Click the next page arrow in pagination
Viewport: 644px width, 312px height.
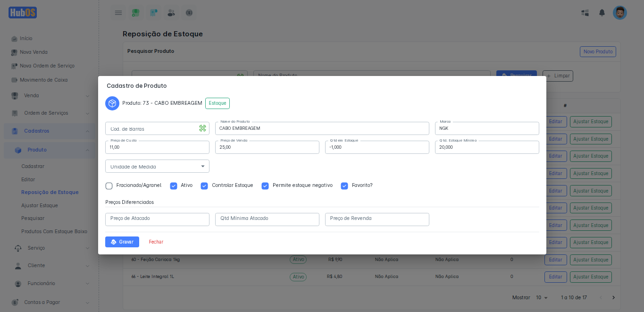pyautogui.click(x=613, y=297)
